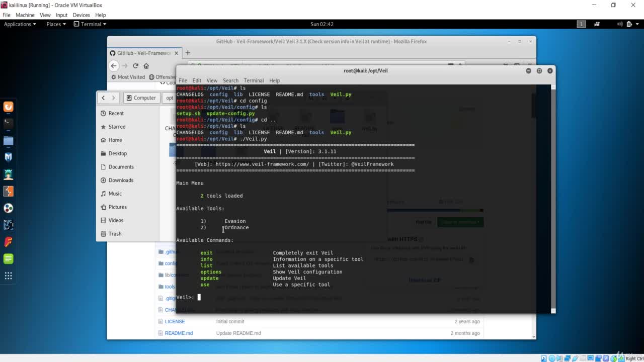This screenshot has height=362, width=644.
Task: Open the terminal Search menu
Action: point(230,80)
